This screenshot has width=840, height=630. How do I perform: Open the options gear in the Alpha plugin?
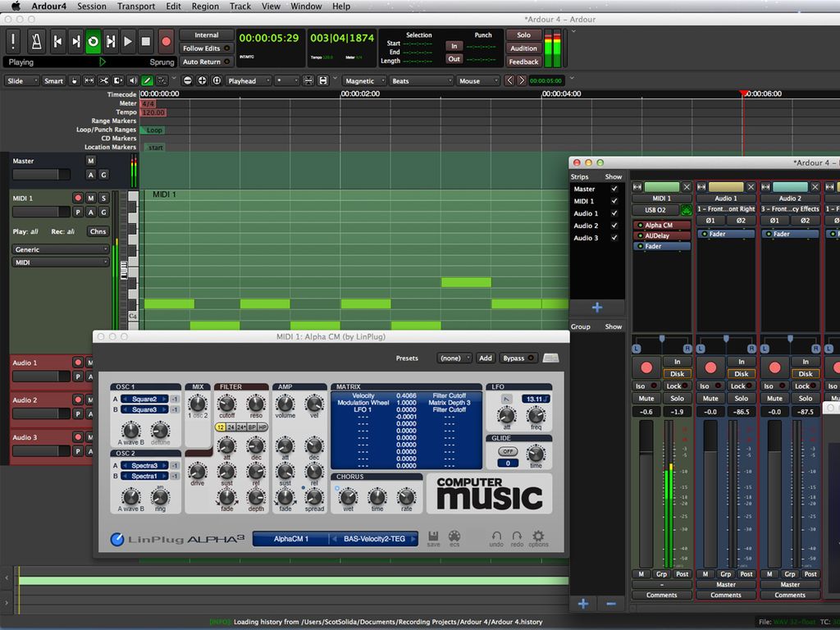click(537, 537)
